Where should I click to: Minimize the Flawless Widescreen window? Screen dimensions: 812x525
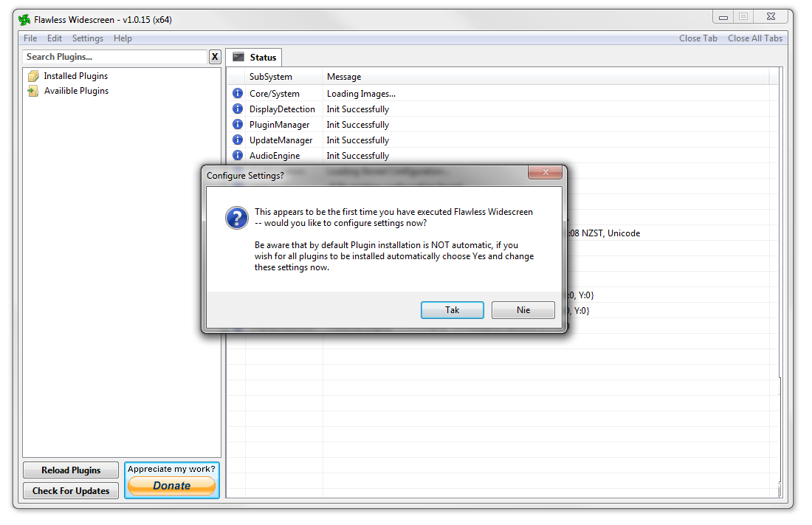[723, 17]
